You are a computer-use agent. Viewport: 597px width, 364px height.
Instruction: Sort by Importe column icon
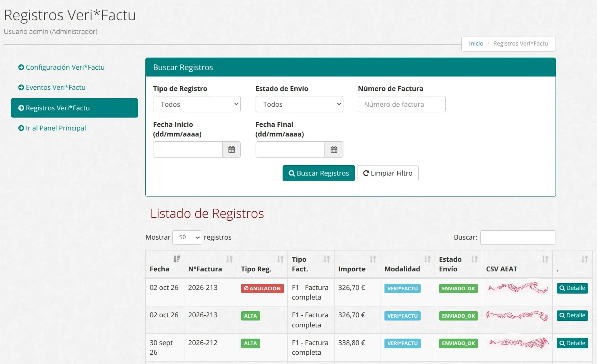pos(373,259)
